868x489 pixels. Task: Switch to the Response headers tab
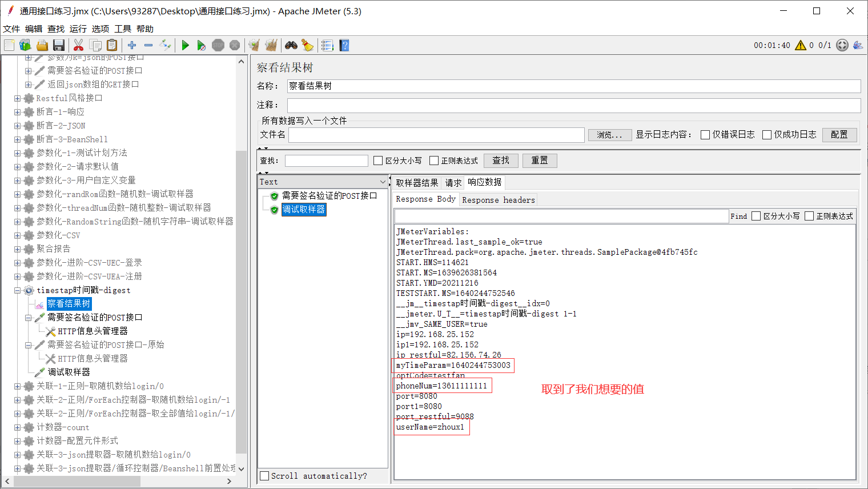click(499, 200)
